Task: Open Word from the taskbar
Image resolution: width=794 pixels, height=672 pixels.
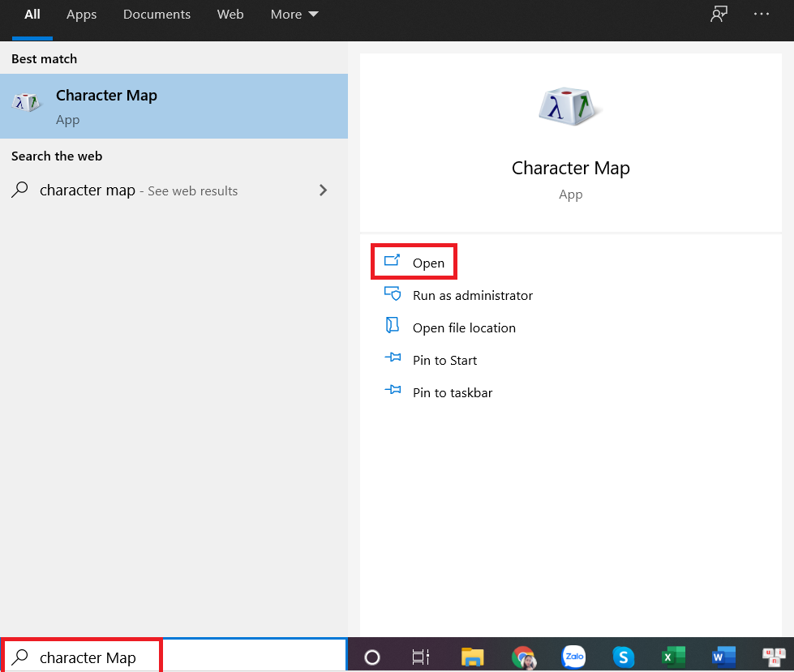Action: [723, 657]
